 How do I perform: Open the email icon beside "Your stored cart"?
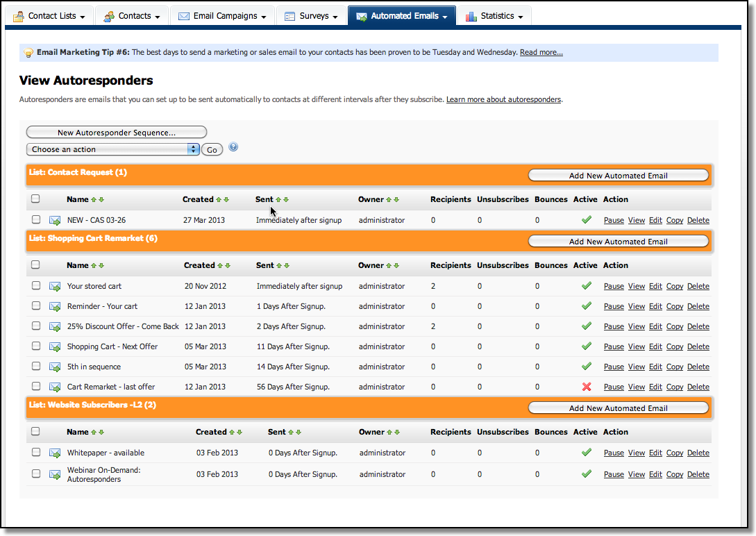coord(55,286)
